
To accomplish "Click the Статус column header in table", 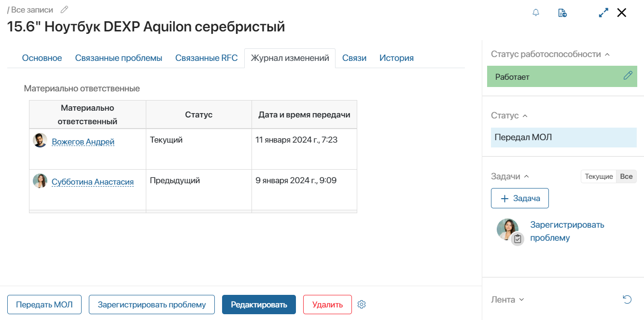I will coord(199,115).
